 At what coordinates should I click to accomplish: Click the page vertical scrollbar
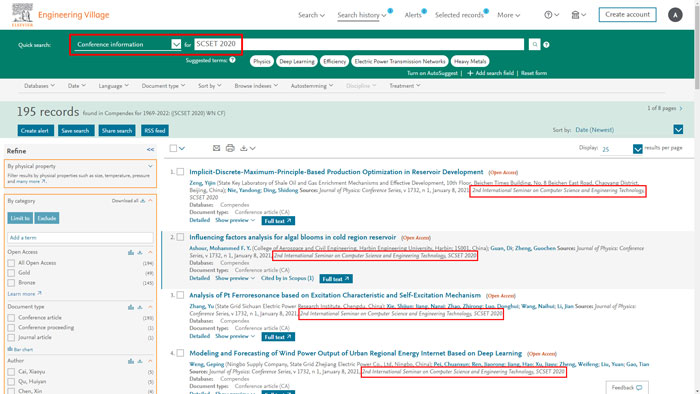(x=697, y=45)
